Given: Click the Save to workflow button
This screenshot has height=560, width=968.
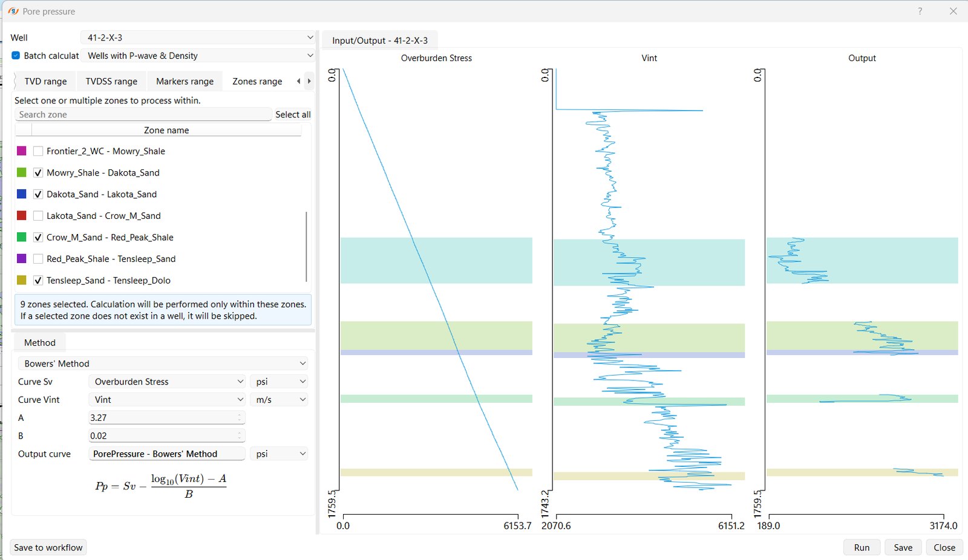Looking at the screenshot, I should [48, 547].
